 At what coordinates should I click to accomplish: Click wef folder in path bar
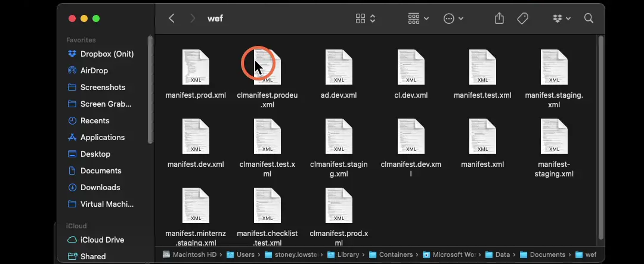pyautogui.click(x=586, y=254)
